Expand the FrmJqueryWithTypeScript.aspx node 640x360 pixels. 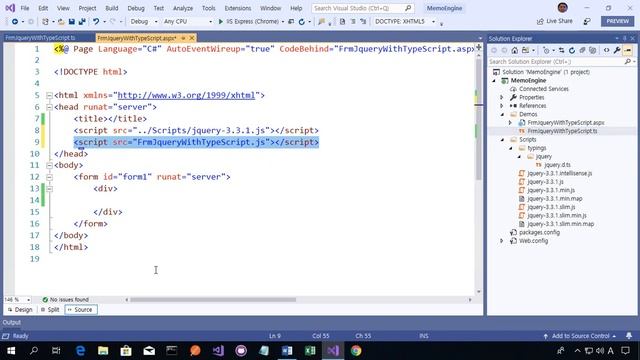click(510, 122)
